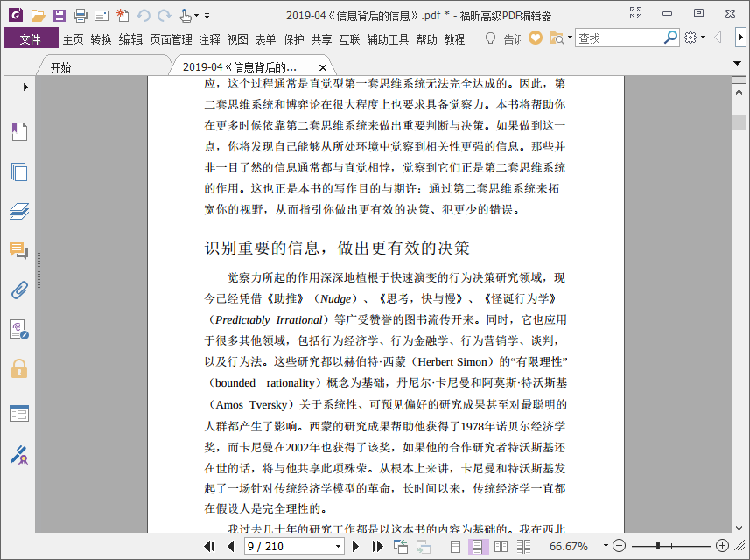Viewport: 750px width, 560px height.
Task: Select single page view mode
Action: click(x=455, y=546)
